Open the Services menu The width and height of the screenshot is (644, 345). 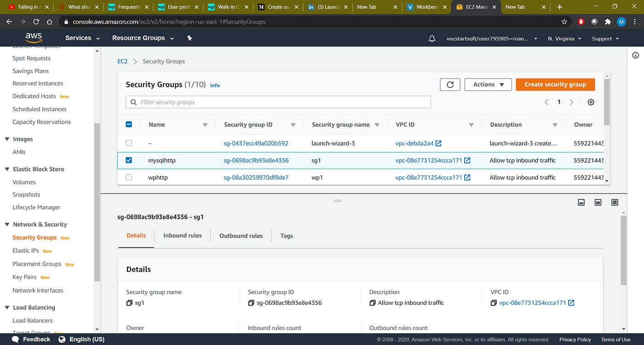click(x=78, y=38)
